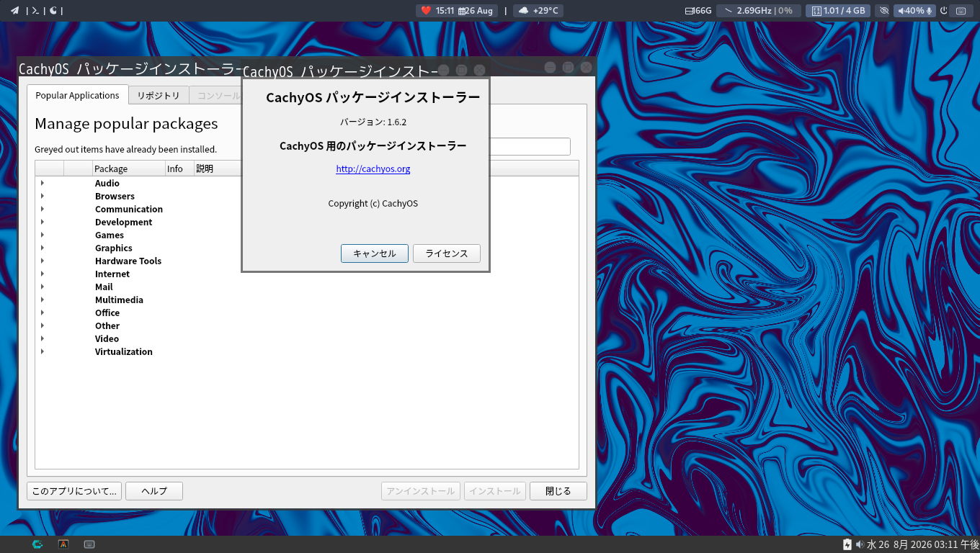Click the keyboard icon in top panel

pos(961,11)
